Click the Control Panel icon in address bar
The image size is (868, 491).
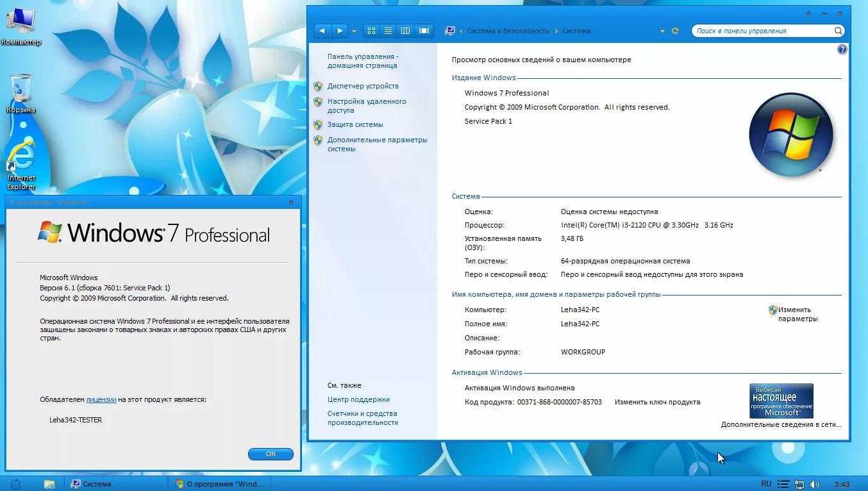[x=450, y=31]
